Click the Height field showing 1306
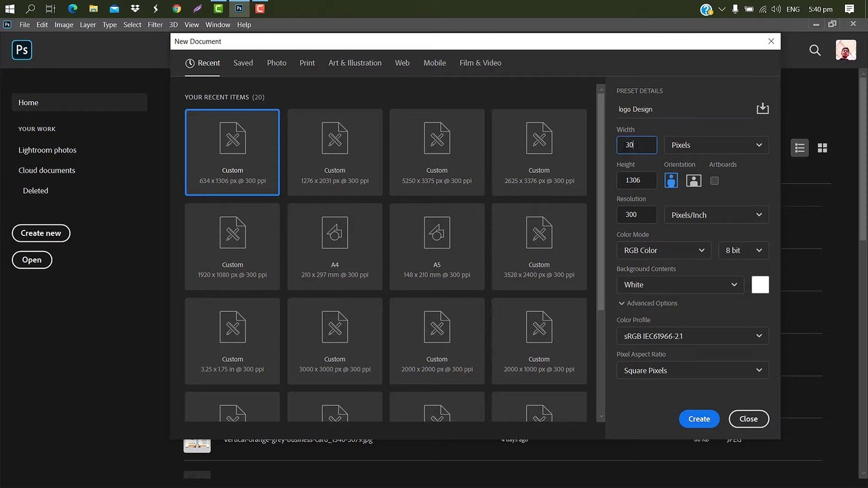 point(637,180)
